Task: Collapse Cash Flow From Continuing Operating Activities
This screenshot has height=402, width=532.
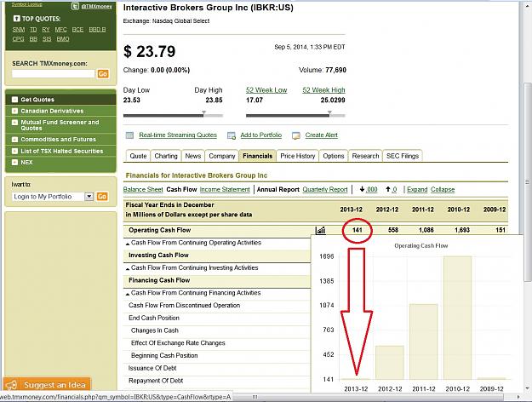Action: click(x=128, y=244)
